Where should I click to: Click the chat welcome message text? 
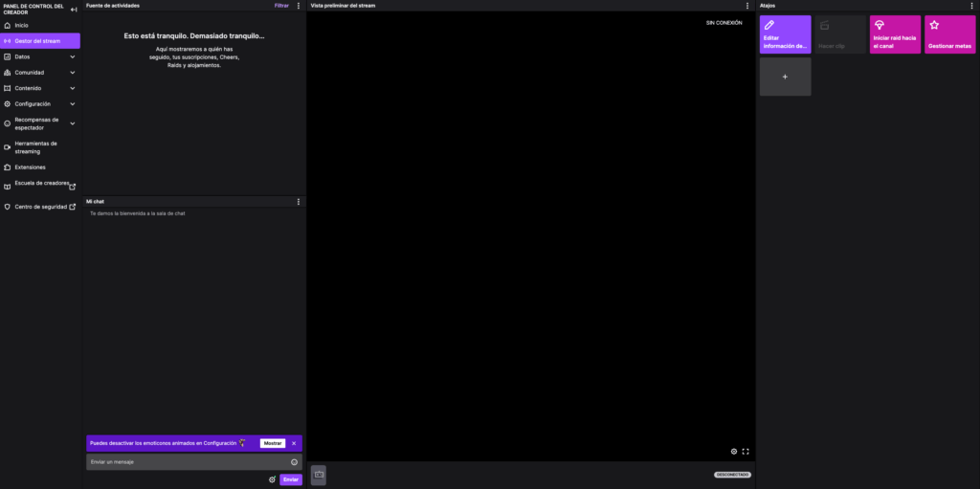(x=138, y=213)
